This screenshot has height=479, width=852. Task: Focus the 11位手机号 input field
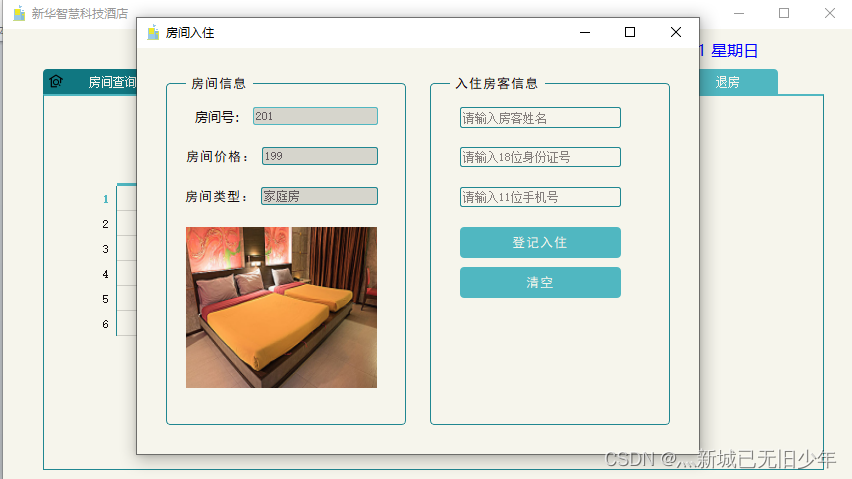click(540, 197)
